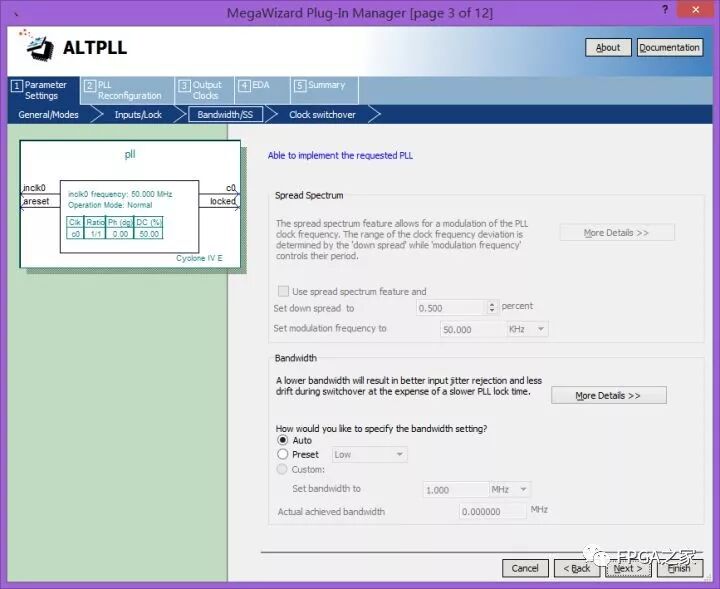Open the Preset Low dropdown
This screenshot has width=720, height=589.
[x=369, y=454]
